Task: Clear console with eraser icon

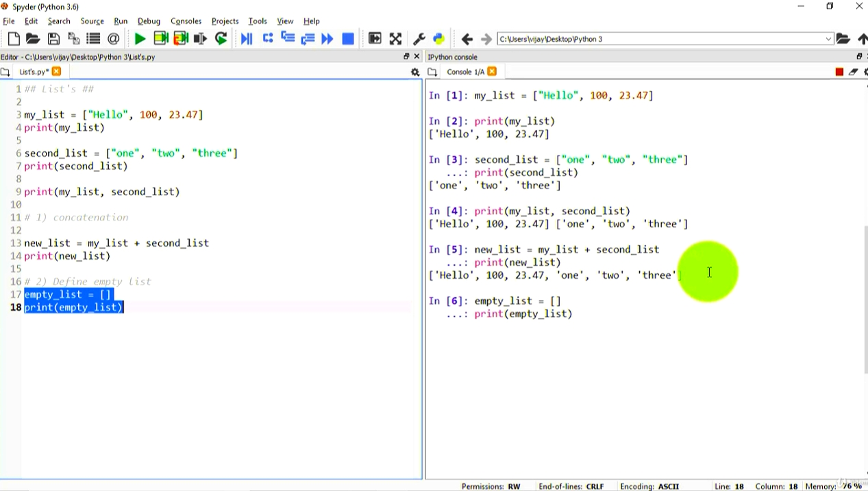Action: pos(853,72)
